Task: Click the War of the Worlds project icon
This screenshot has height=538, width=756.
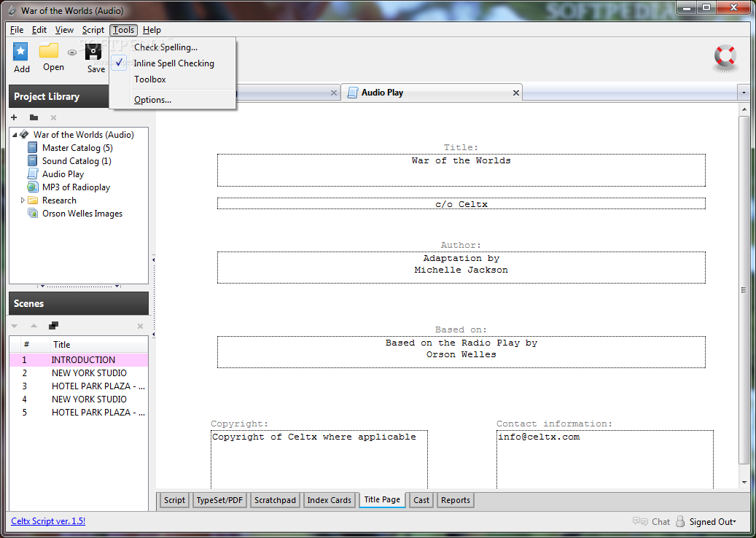Action: pyautogui.click(x=24, y=134)
